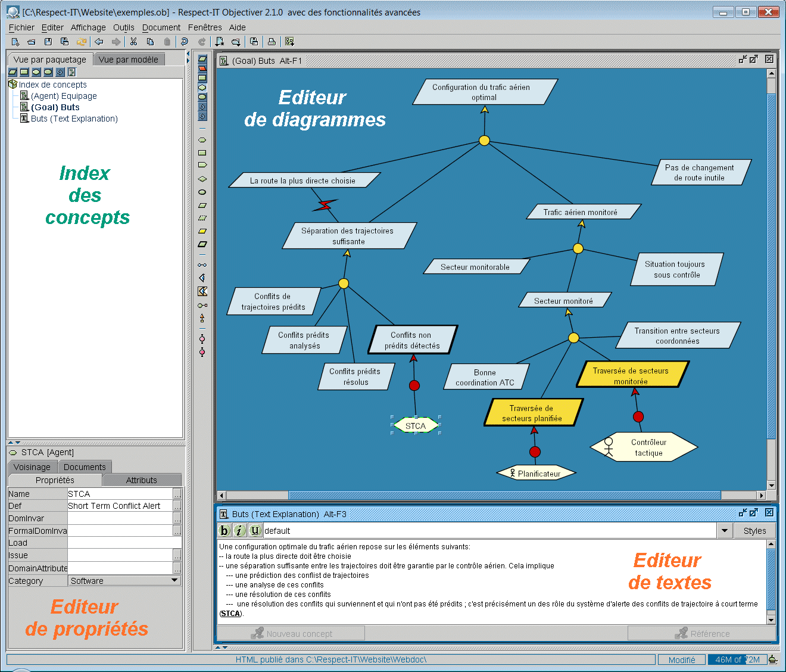The width and height of the screenshot is (786, 672).
Task: Select the hexagon agent shape in palette
Action: tap(202, 140)
